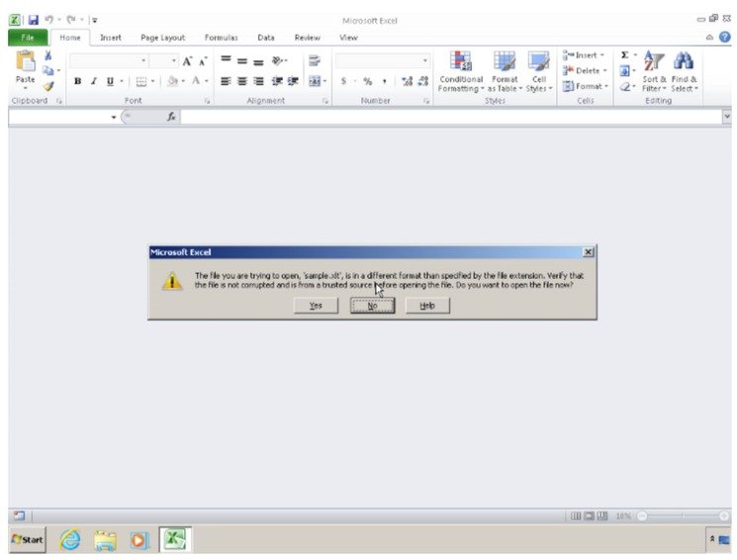Toggle Bold formatting button
This screenshot has width=737, height=560.
coord(77,81)
